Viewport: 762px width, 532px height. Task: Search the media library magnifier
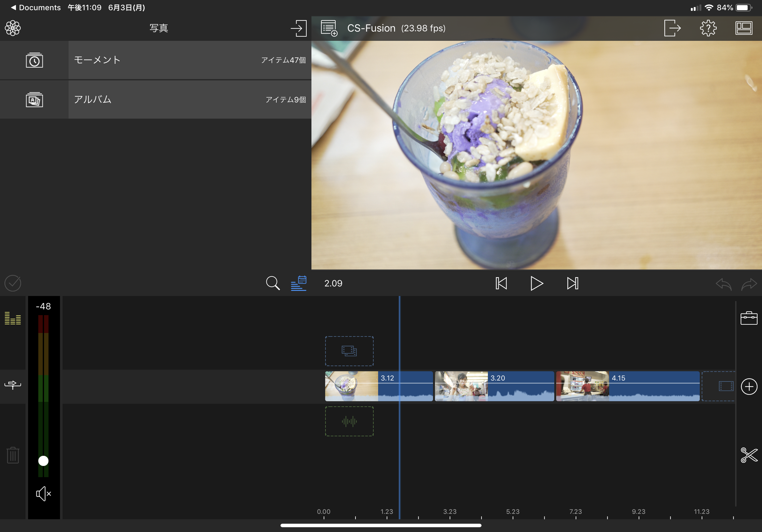[273, 283]
